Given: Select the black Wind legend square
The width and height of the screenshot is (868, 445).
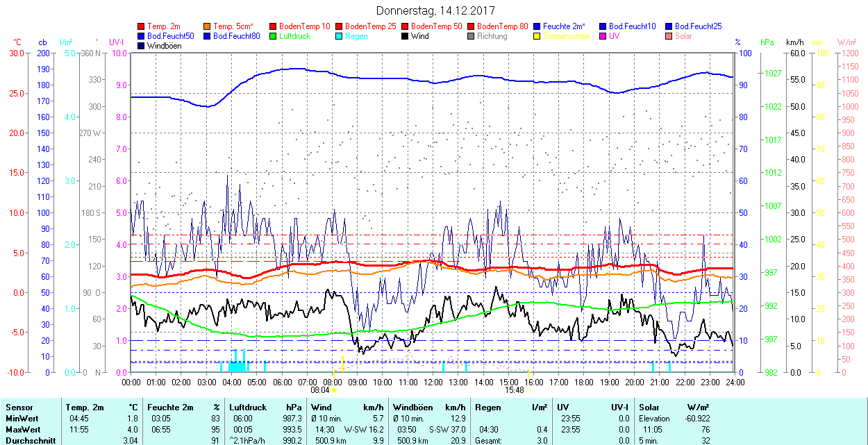Looking at the screenshot, I should pos(406,36).
